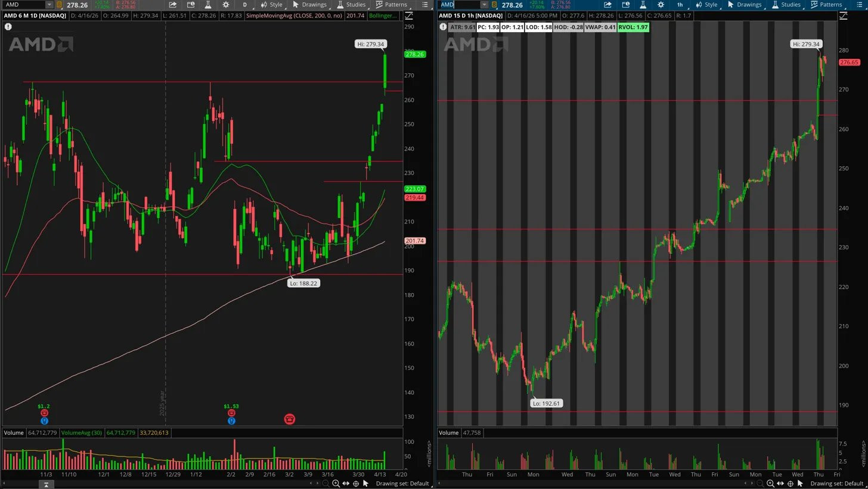Click the ATR: 9.61 label on the right chart

click(x=463, y=27)
